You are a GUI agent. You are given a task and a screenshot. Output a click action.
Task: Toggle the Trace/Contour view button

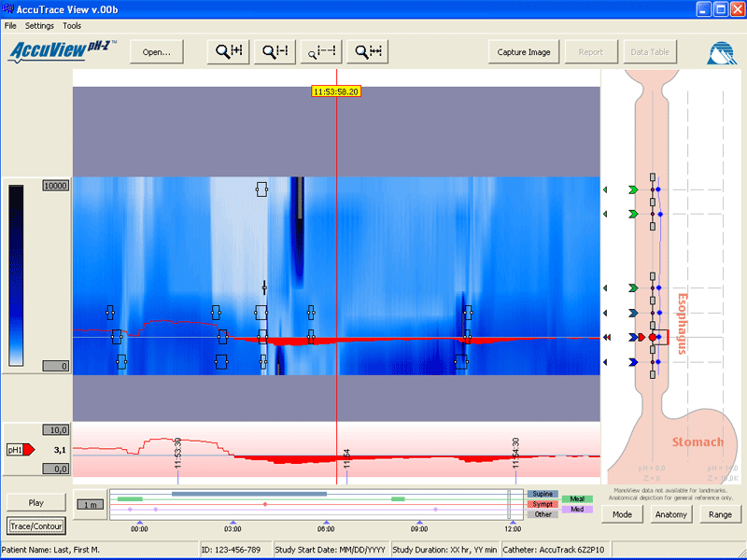pos(36,526)
